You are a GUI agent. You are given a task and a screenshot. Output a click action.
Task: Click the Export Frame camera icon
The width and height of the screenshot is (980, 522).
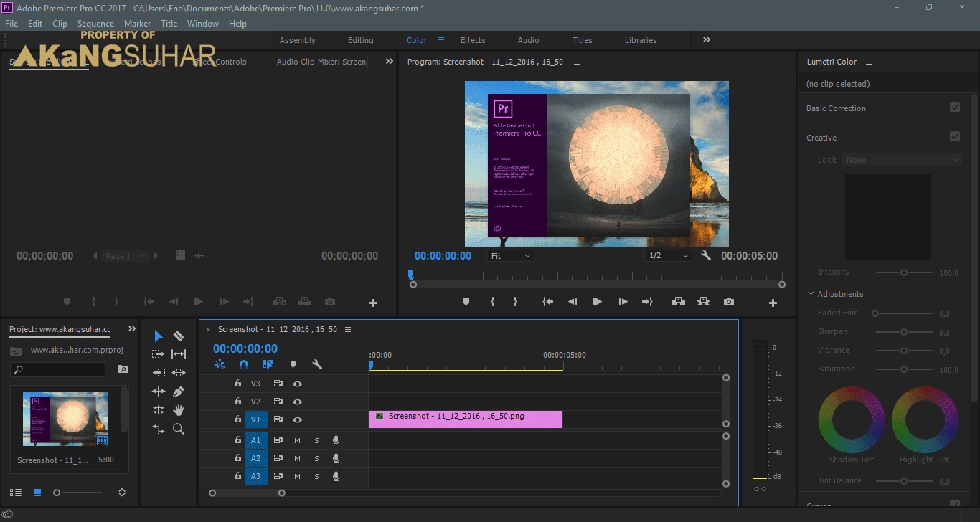click(x=729, y=302)
